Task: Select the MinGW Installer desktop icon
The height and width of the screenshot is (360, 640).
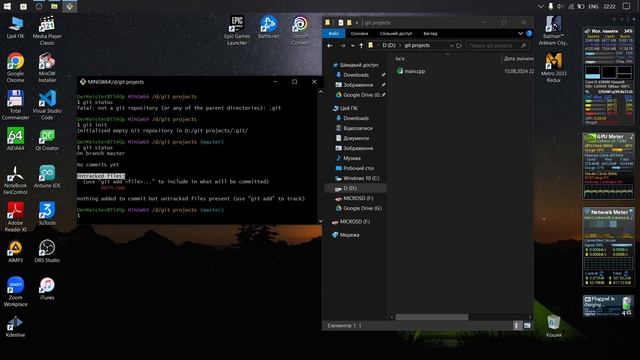Action: click(47, 68)
